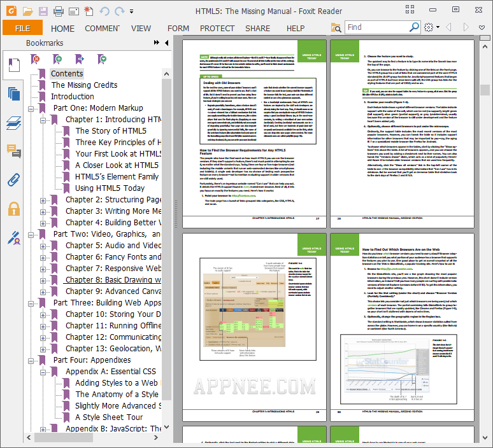Open a file with the folder icon
This screenshot has height=448, width=493.
tap(27, 11)
